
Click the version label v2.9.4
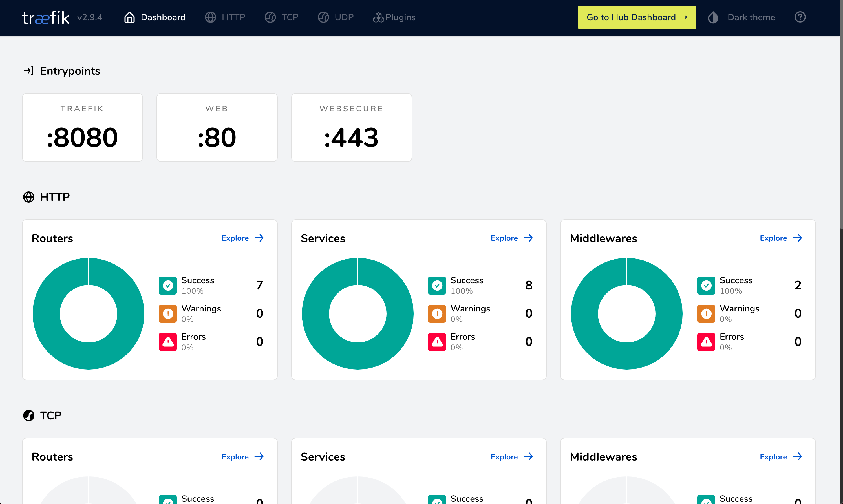(90, 17)
